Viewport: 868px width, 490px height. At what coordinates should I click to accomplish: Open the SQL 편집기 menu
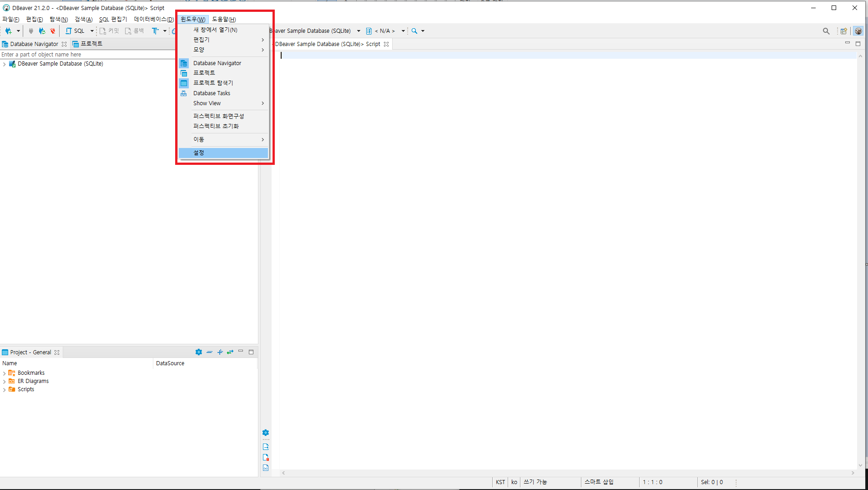113,19
